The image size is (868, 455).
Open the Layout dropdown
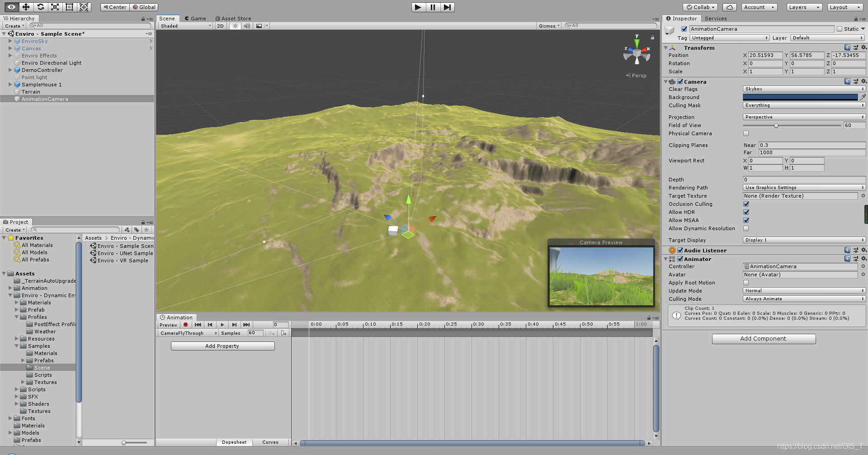pyautogui.click(x=845, y=7)
